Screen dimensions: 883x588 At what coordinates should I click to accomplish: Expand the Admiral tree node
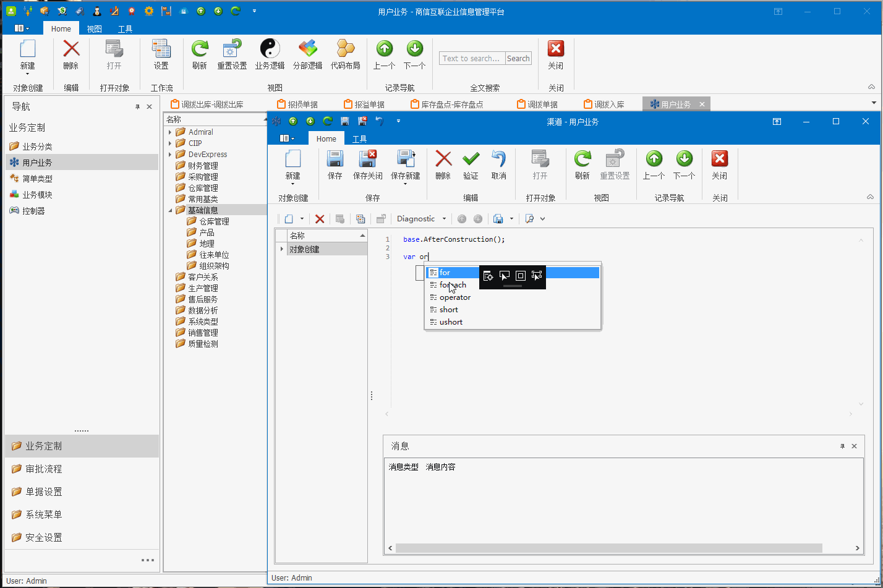[169, 132]
